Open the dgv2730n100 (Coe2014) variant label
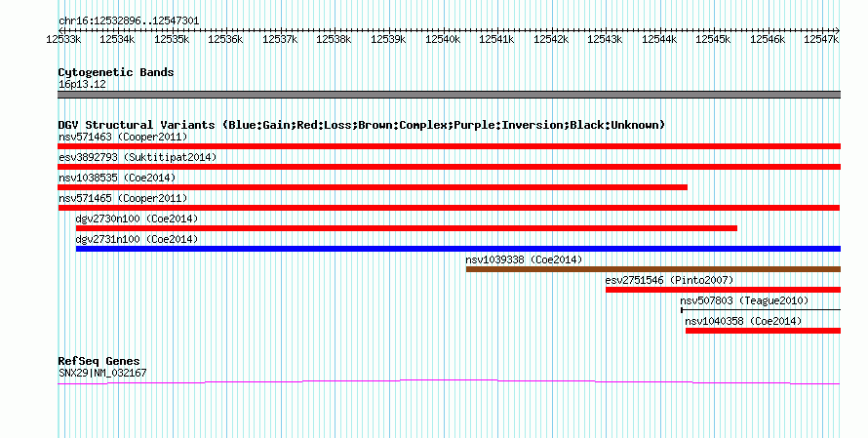Viewport: 868px width, 438px height. (x=137, y=219)
